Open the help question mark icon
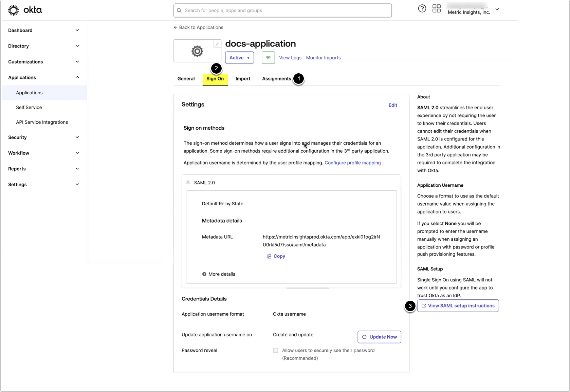Image resolution: width=570 pixels, height=392 pixels. 422,9
